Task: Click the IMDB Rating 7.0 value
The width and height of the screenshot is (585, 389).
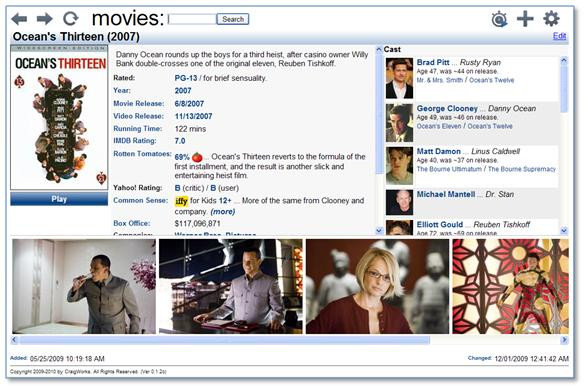Action: 180,141
